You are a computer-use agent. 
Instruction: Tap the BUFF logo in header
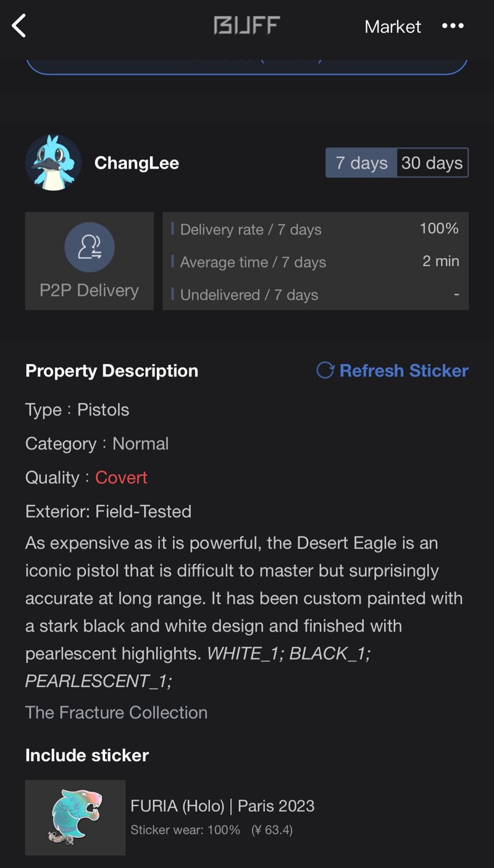click(247, 25)
